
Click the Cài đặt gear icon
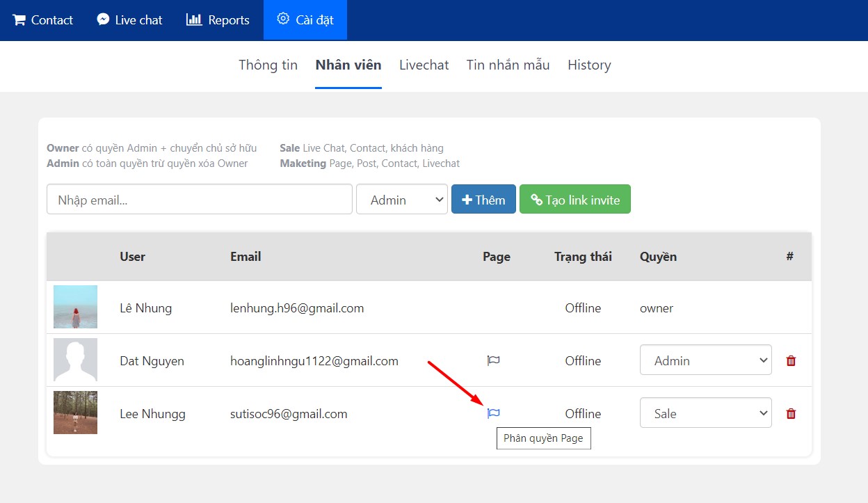pos(283,19)
